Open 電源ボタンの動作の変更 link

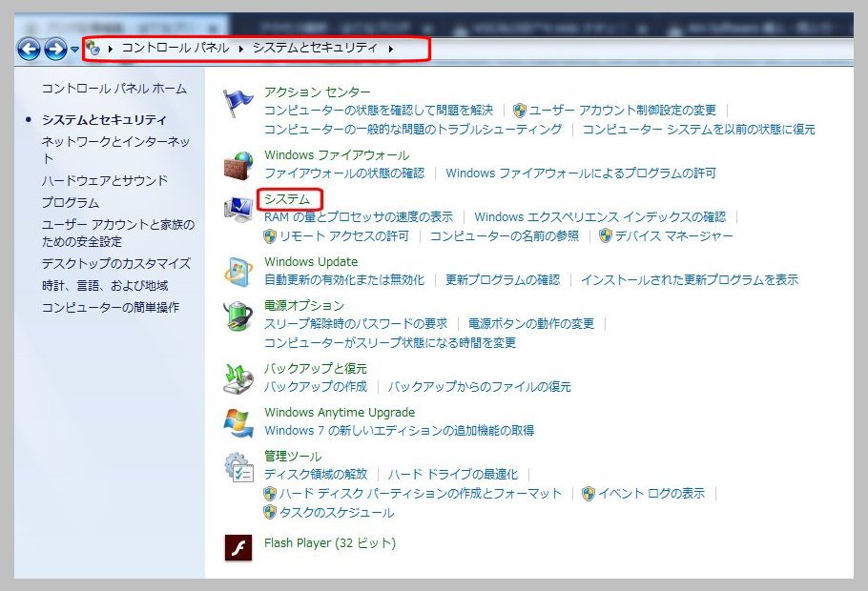click(x=531, y=324)
